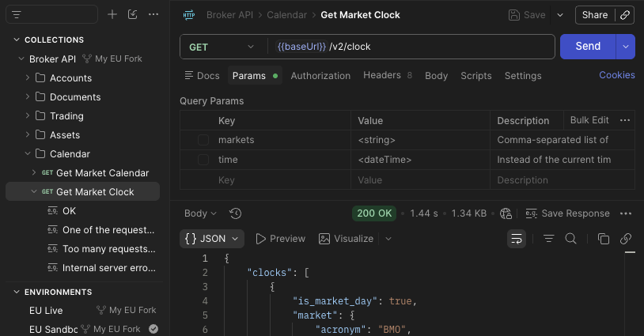Expand the Get Market Calendar request
Screen dimensions: 644x336
click(34, 172)
